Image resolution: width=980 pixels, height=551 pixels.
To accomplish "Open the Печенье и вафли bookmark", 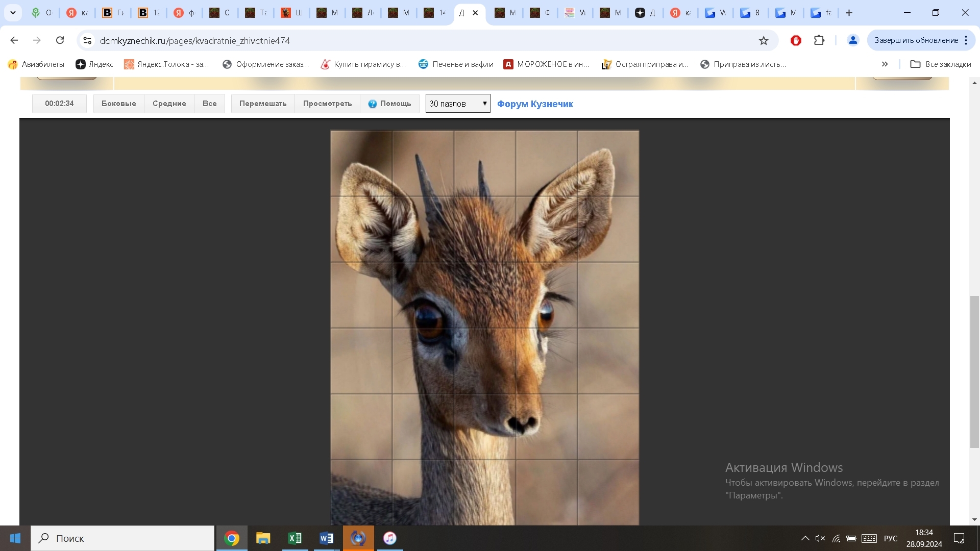I will click(x=456, y=64).
